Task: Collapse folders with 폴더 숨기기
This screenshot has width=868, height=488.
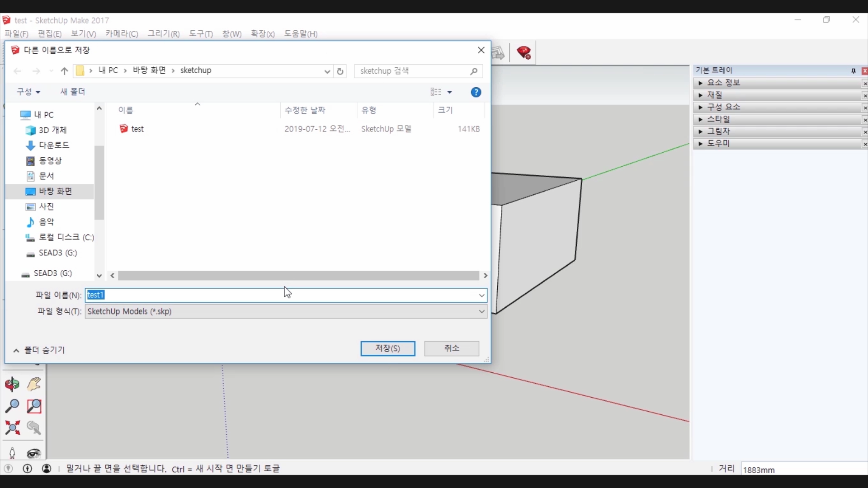Action: 39,350
